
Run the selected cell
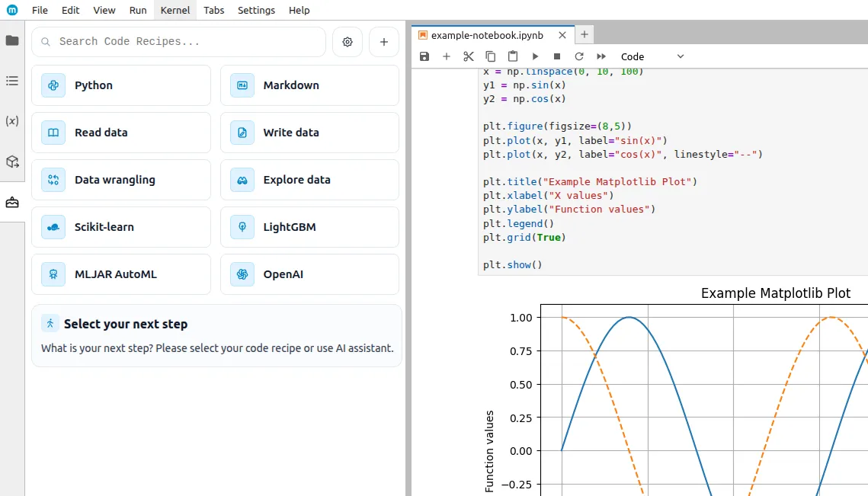[x=535, y=56]
